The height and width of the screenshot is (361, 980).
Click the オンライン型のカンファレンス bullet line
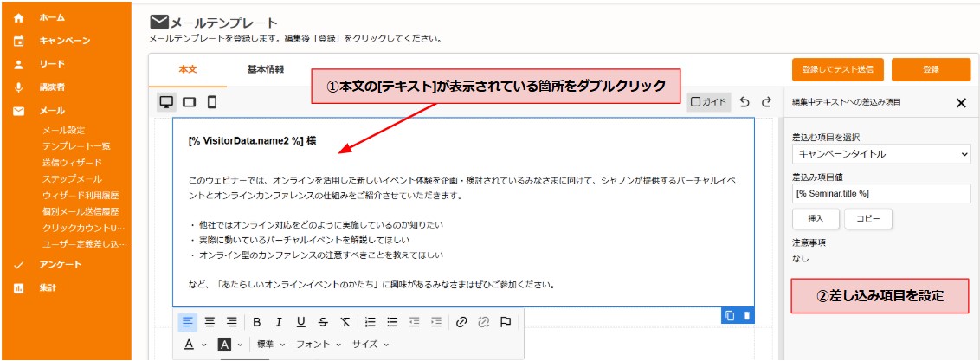(x=316, y=255)
